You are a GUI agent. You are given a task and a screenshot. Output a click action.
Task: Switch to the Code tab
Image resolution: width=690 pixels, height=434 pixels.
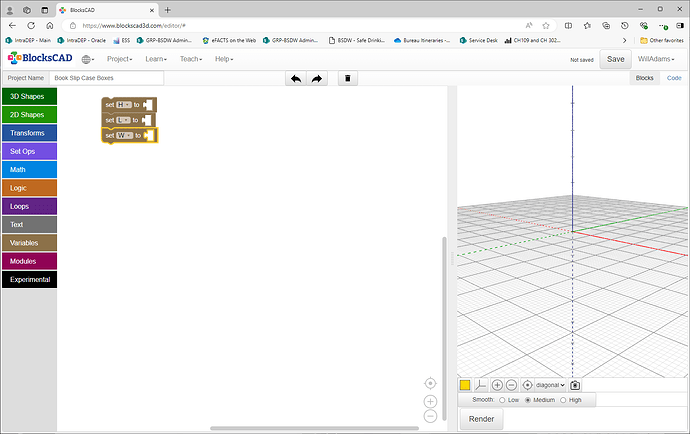(674, 78)
